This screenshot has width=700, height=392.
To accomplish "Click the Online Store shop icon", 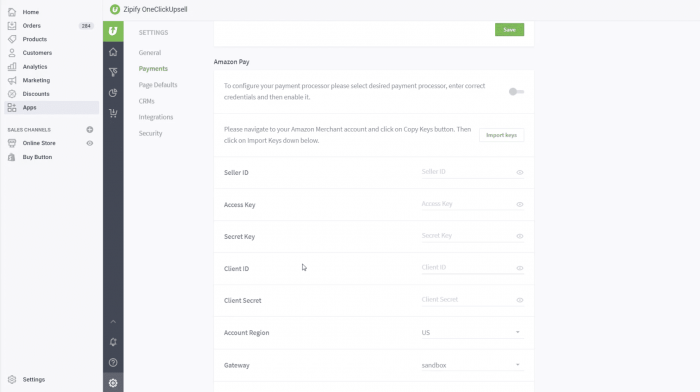I will [12, 143].
